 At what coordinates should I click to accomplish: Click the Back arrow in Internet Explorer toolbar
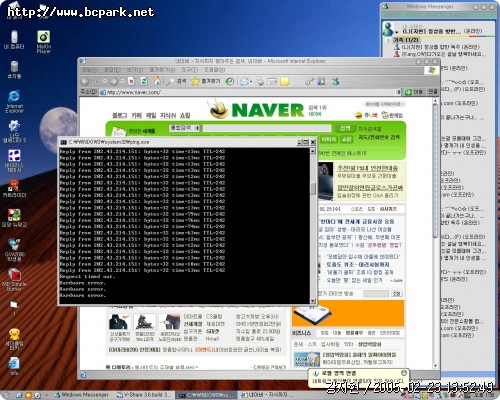pos(85,81)
